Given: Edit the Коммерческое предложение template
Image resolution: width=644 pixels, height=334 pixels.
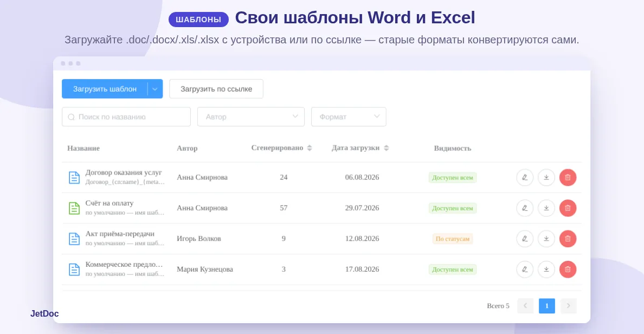Looking at the screenshot, I should click(x=525, y=269).
